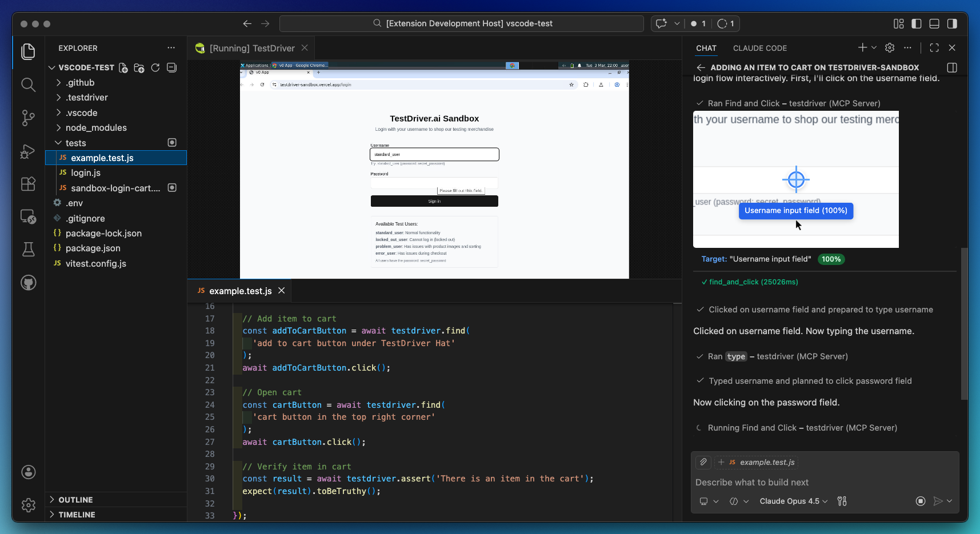
Task: Attach a file using the paperclip icon
Action: tap(703, 462)
